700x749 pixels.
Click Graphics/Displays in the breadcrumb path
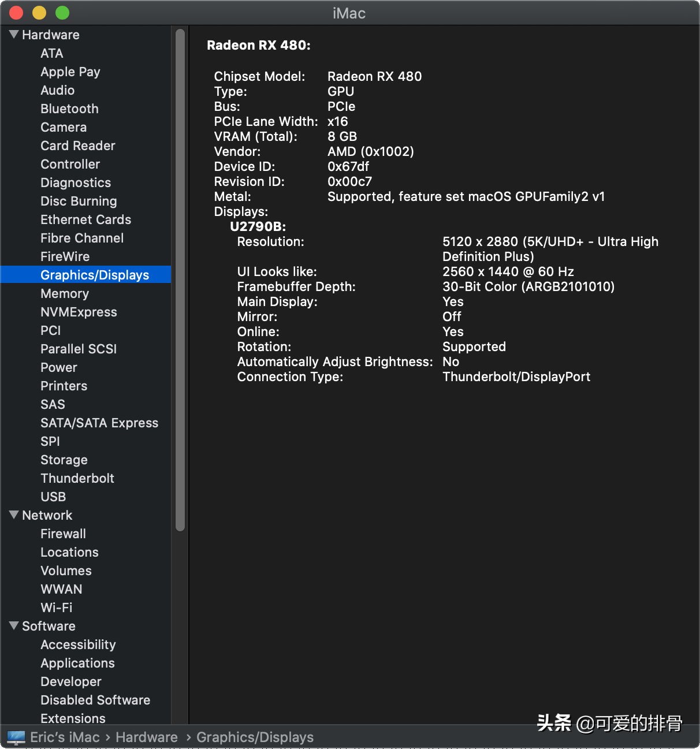coord(255,737)
